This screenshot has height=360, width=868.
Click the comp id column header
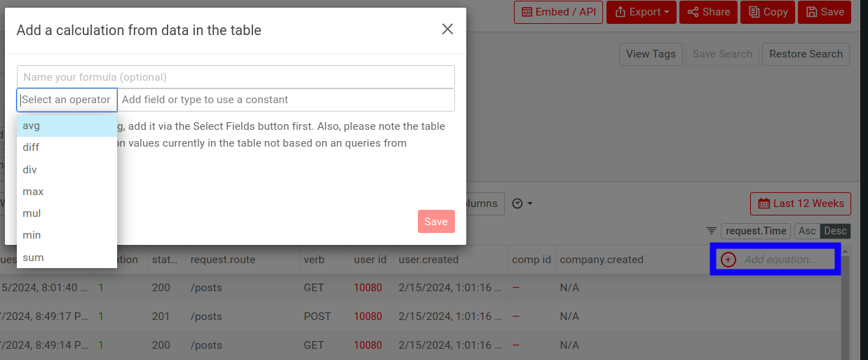click(x=531, y=260)
